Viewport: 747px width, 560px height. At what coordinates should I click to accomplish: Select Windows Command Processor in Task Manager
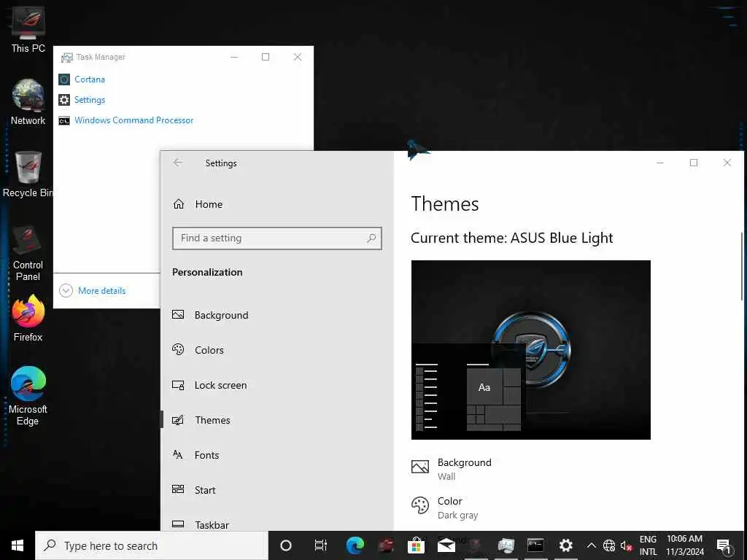pos(134,120)
